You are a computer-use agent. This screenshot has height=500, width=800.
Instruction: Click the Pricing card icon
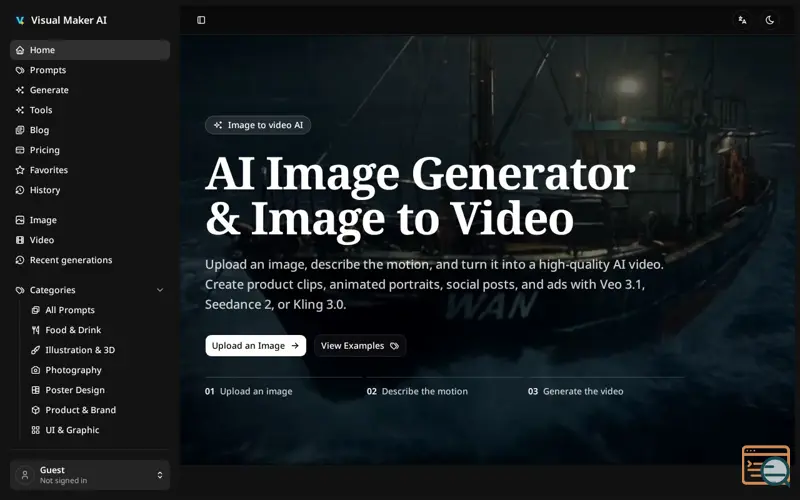pos(20,150)
